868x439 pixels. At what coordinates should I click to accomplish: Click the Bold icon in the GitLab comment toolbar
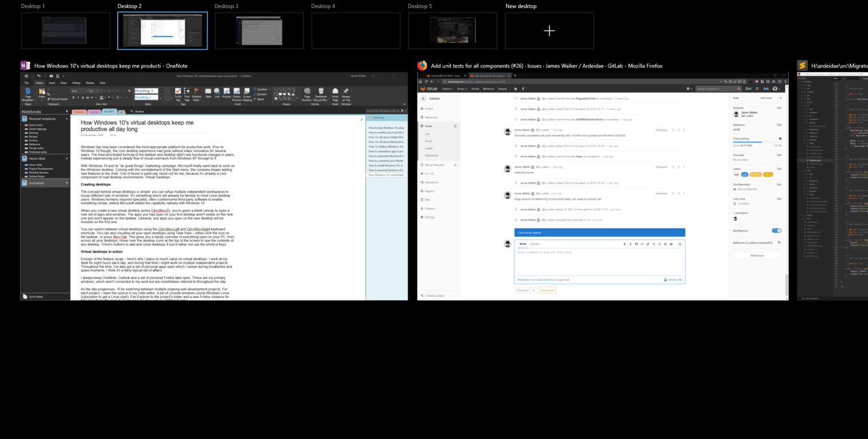click(625, 244)
